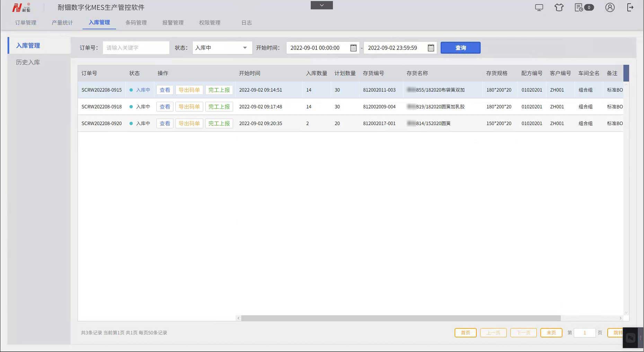
Task: Open the user account profile icon
Action: (x=610, y=8)
